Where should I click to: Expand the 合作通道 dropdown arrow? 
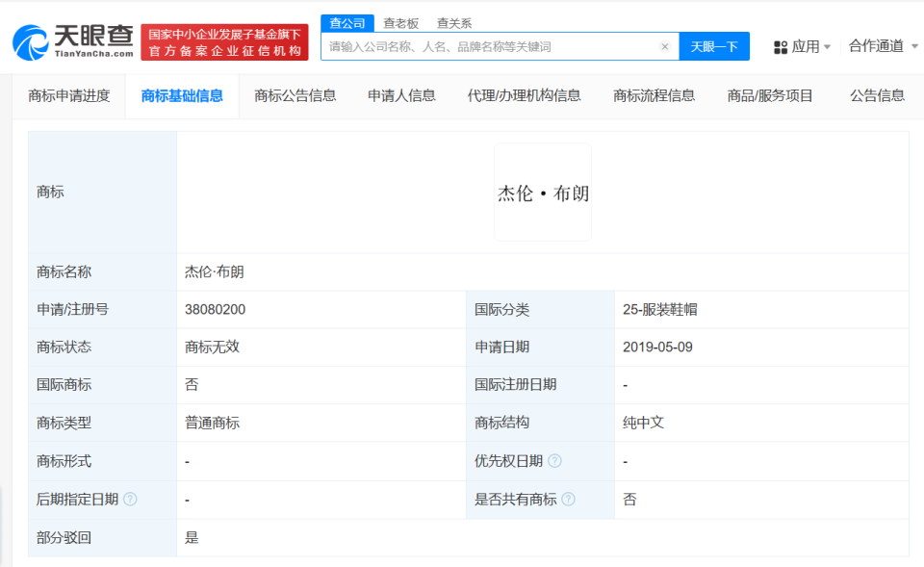(916, 45)
